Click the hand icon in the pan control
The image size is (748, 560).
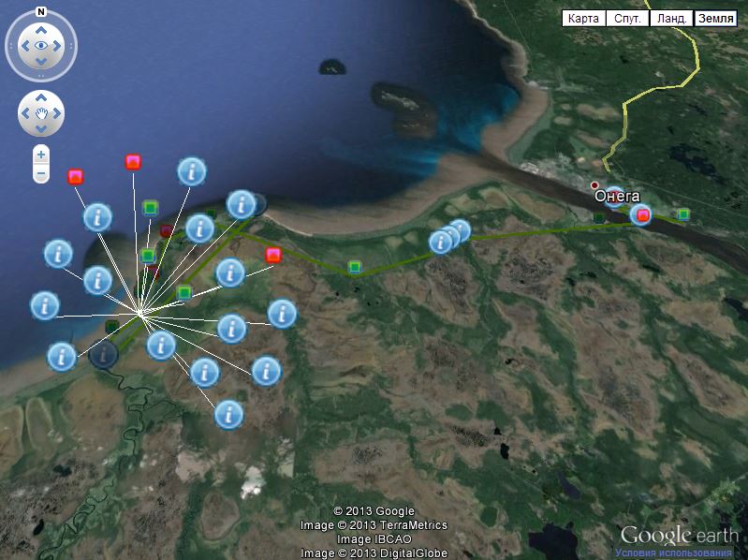point(41,114)
